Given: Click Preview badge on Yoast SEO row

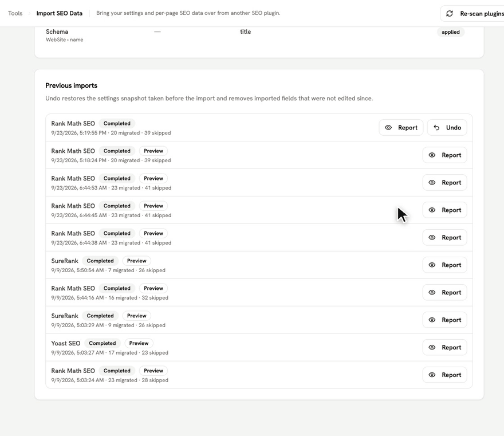Looking at the screenshot, I should [139, 343].
